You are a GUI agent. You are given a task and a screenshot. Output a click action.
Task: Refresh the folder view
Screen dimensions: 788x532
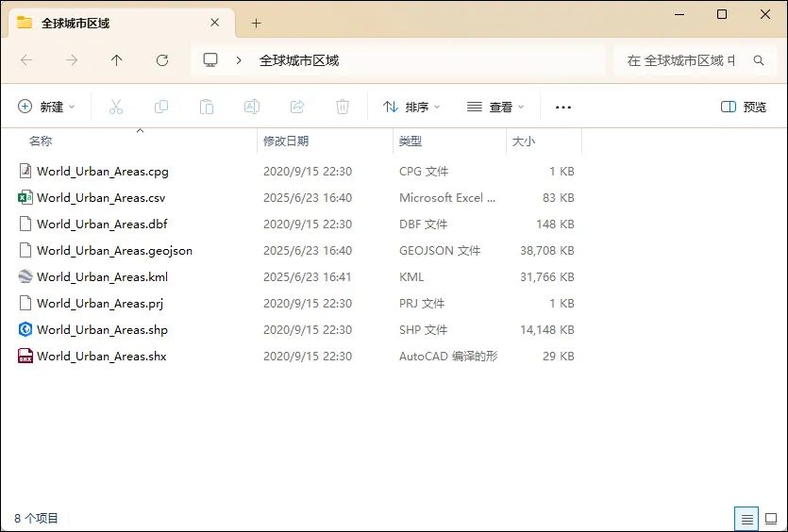point(161,60)
